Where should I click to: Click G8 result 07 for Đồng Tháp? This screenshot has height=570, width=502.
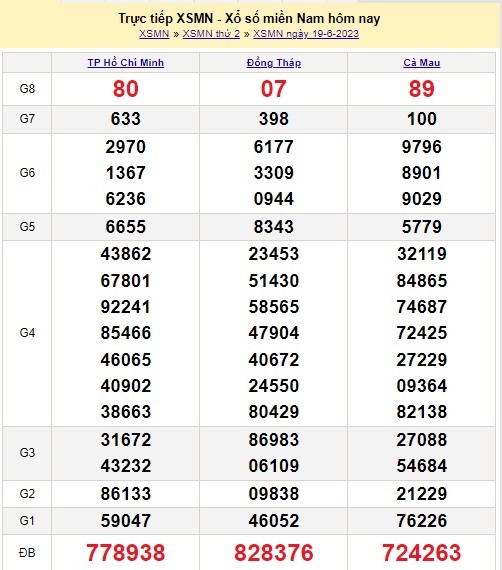(x=274, y=89)
